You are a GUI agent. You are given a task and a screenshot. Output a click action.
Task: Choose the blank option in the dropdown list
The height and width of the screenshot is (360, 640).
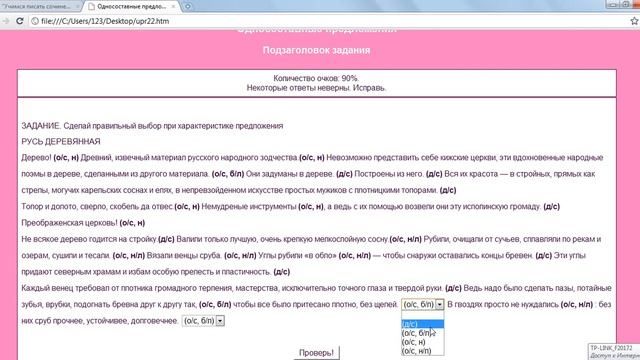[422, 315]
